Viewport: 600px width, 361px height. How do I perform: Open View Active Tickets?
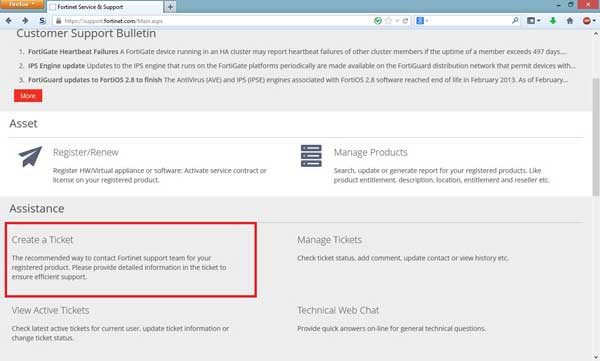tap(51, 310)
